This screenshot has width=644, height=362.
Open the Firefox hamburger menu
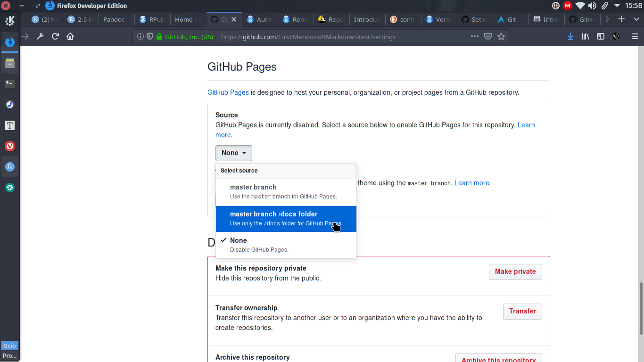pyautogui.click(x=635, y=36)
